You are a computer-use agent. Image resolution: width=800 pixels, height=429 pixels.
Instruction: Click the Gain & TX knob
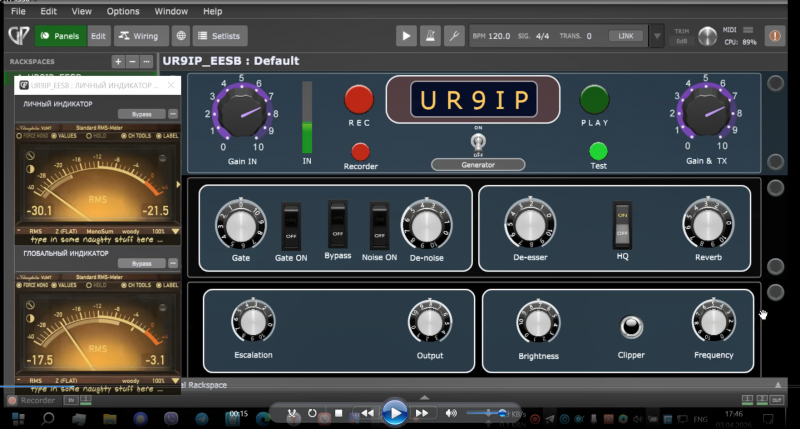(x=706, y=112)
